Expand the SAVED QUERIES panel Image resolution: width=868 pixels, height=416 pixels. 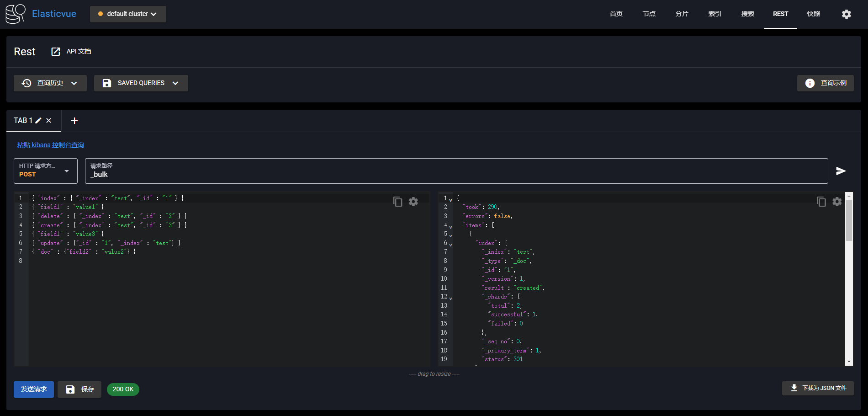tap(141, 83)
